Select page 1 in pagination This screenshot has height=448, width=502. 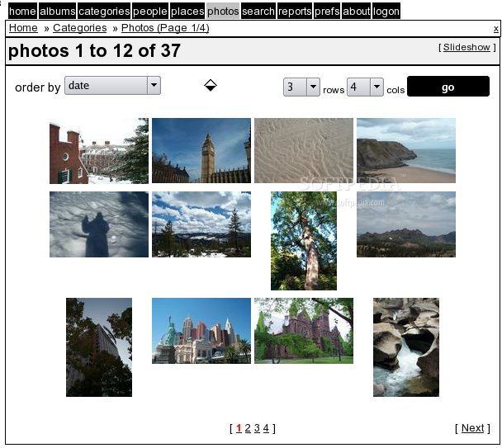click(239, 428)
